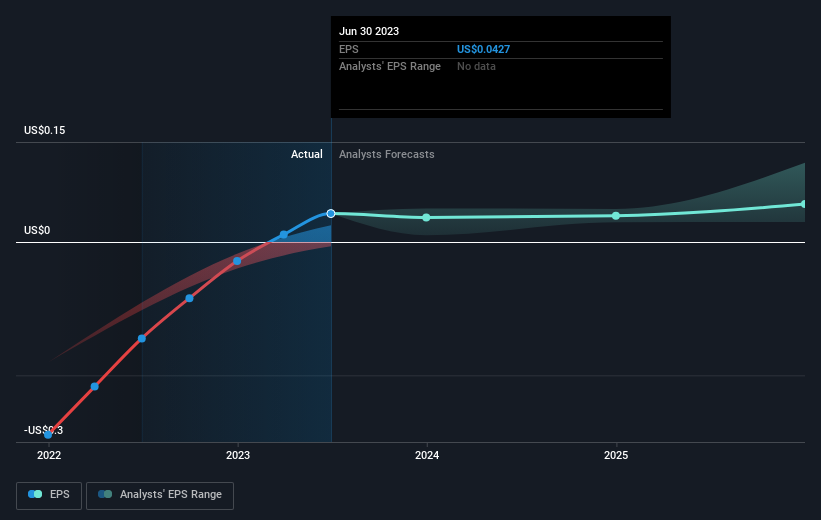
Task: Click the Analysts' EPS Range tooltip row label
Action: pyautogui.click(x=390, y=67)
